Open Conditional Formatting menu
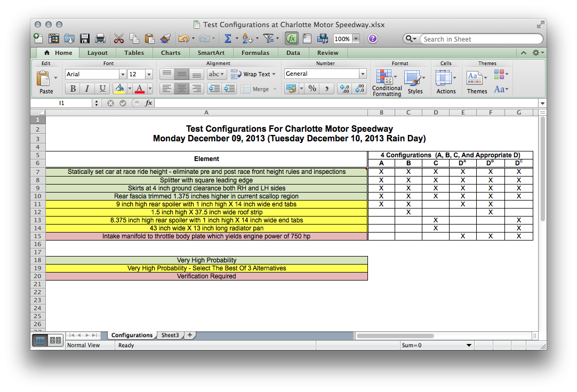This screenshot has width=577, height=392. point(387,83)
